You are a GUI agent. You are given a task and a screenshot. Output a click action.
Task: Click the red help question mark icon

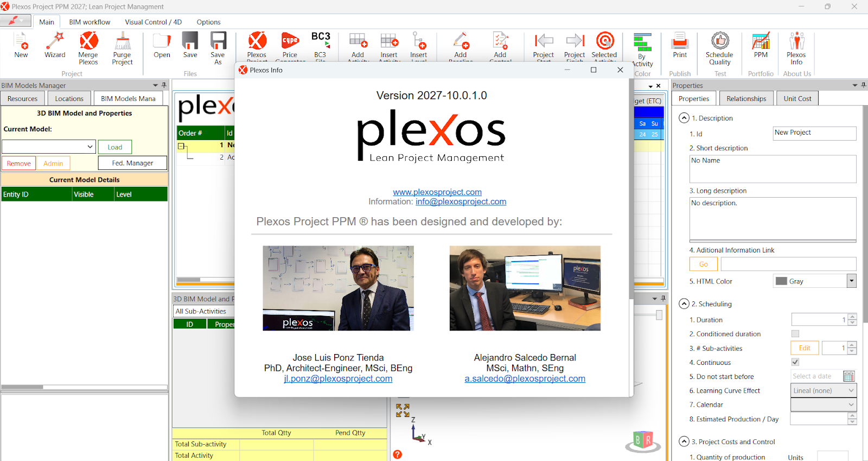pos(398,454)
